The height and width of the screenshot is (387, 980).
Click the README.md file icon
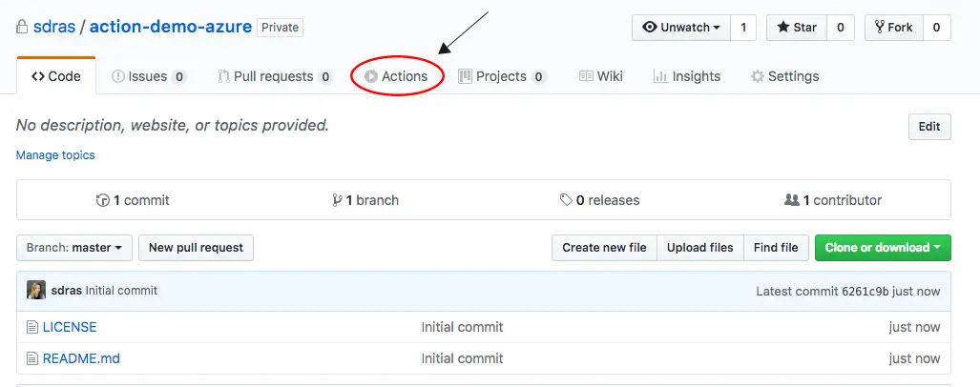[32, 359]
